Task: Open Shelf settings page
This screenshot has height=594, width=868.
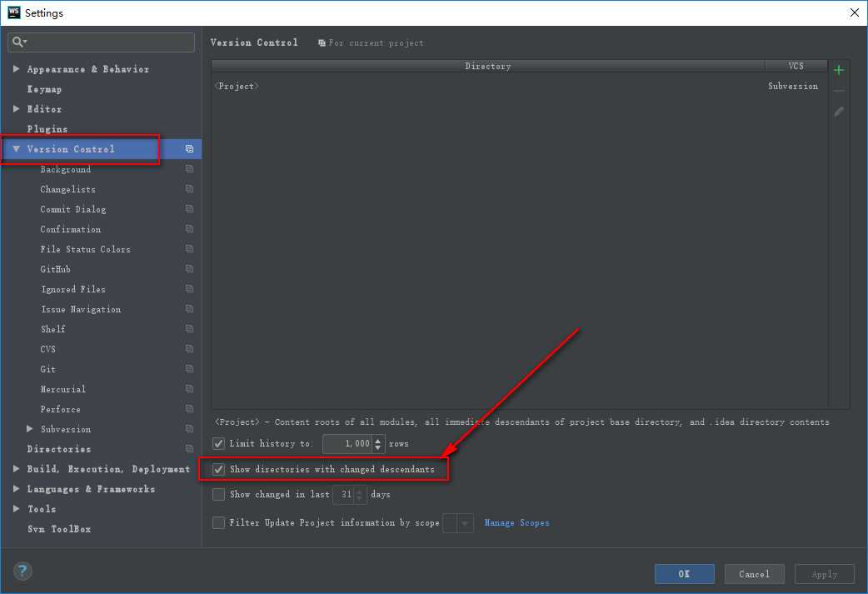Action: tap(53, 329)
